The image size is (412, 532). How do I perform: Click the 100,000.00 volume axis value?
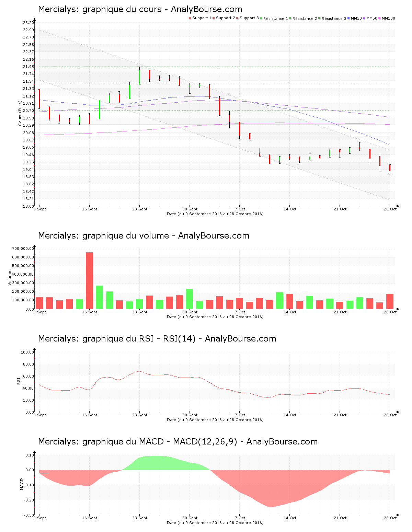23,300
